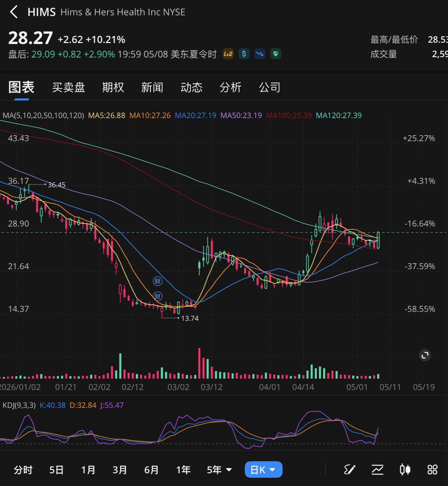
Task: Open the 动态 tab
Action: coord(191,87)
